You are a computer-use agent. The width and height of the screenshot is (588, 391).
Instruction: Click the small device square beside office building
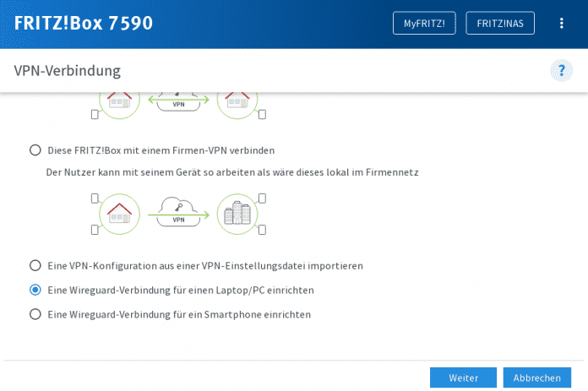coord(262,198)
